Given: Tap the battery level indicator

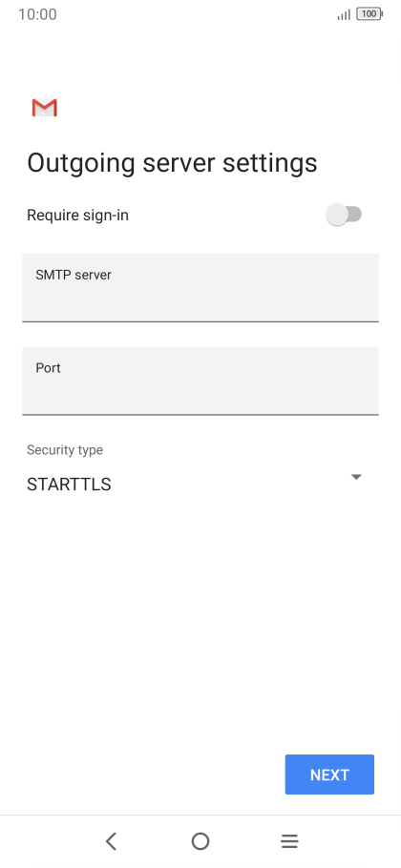Looking at the screenshot, I should tap(369, 14).
